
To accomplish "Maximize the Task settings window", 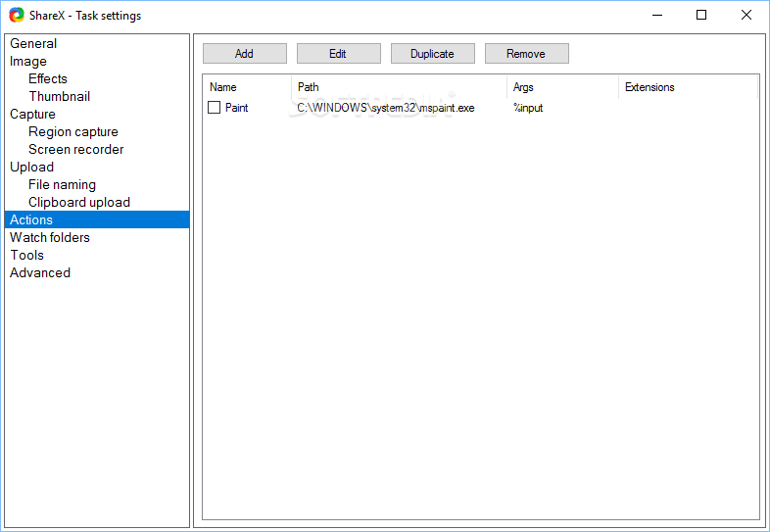I will pyautogui.click(x=701, y=16).
